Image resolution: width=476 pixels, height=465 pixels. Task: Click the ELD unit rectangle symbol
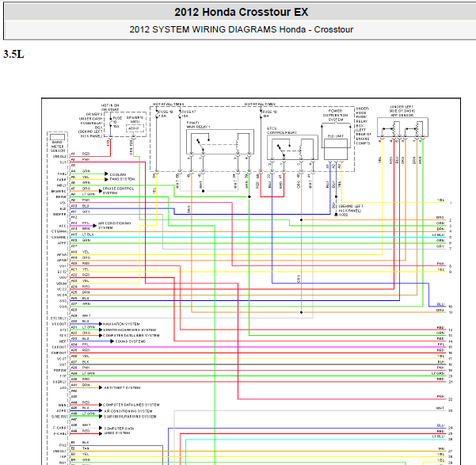point(336,149)
